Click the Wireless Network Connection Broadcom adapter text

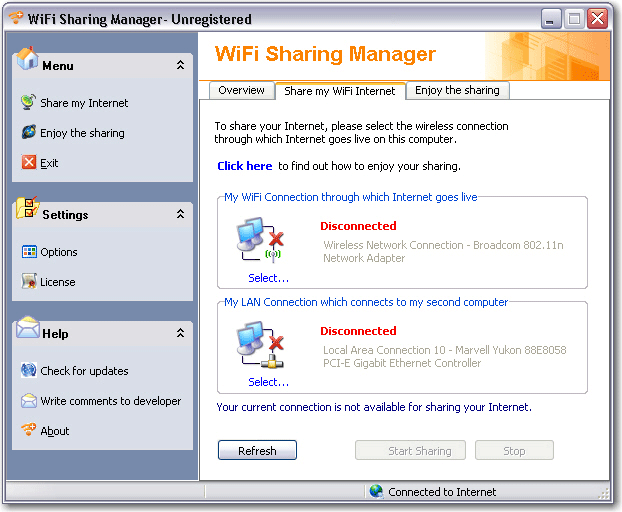443,251
